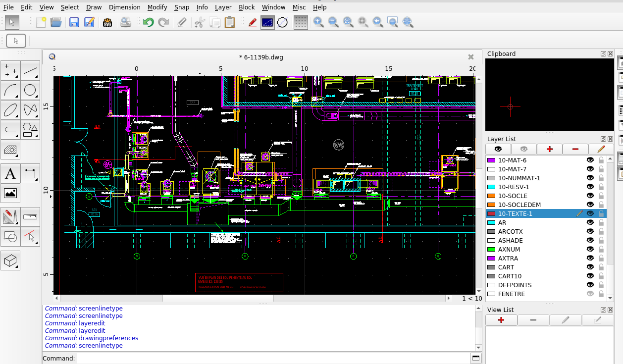Screen dimensions: 623x364
Task: Undo the last action
Action: [x=148, y=22]
